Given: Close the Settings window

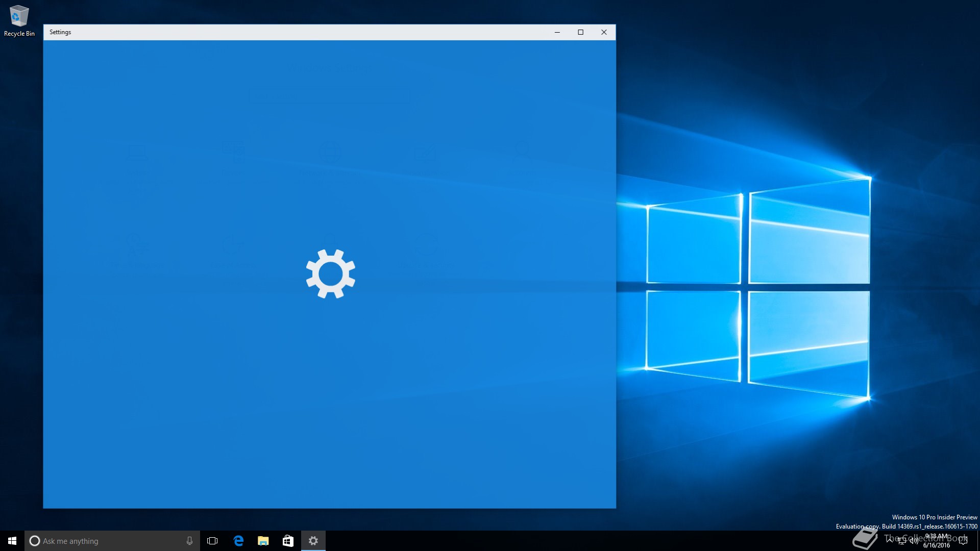Looking at the screenshot, I should [604, 32].
